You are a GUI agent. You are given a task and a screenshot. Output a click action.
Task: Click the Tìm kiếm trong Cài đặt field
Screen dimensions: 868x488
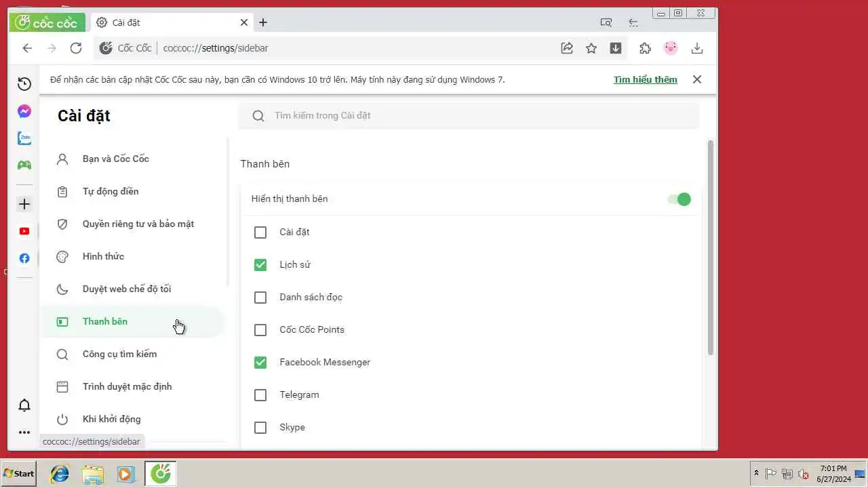(x=469, y=116)
